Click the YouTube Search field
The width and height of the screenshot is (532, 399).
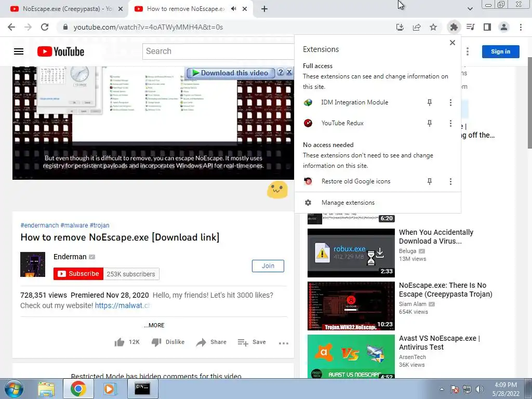coord(218,51)
